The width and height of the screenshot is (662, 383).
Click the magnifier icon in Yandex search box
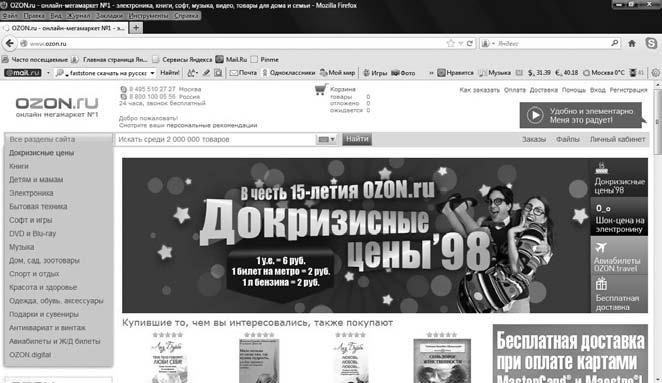[614, 43]
